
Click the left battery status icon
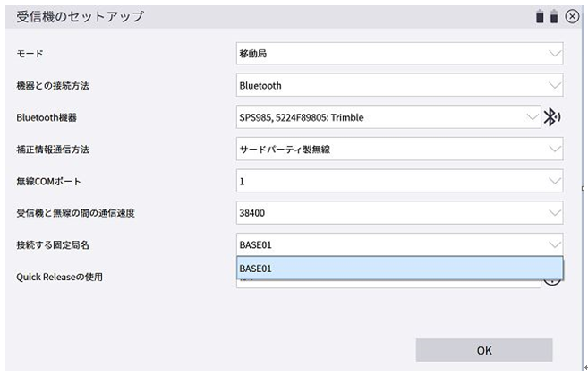541,16
